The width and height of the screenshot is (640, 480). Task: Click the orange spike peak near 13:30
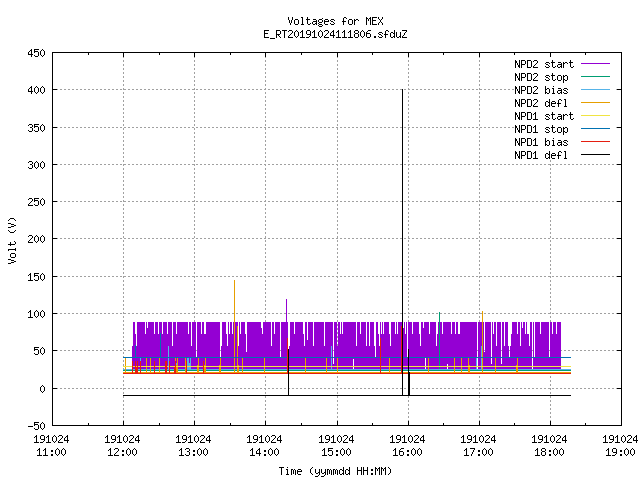click(x=234, y=281)
